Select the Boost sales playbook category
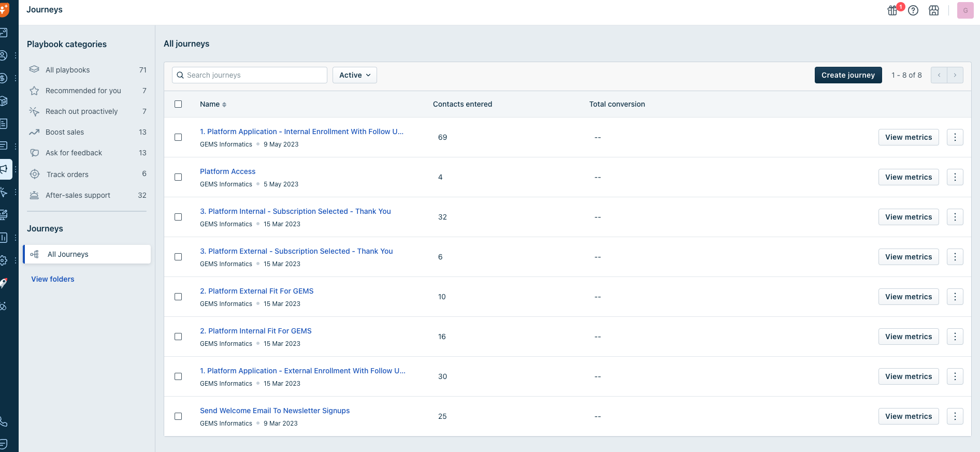 pos(65,132)
